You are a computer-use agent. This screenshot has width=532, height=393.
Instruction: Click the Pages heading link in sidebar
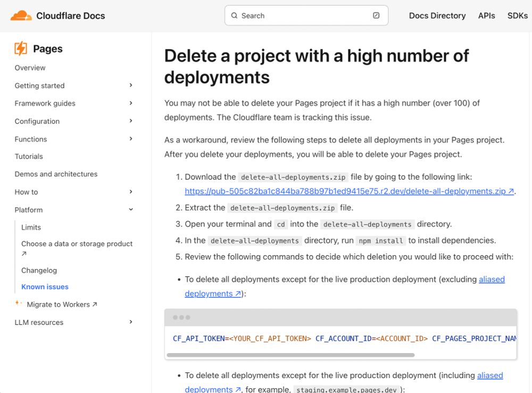[48, 48]
